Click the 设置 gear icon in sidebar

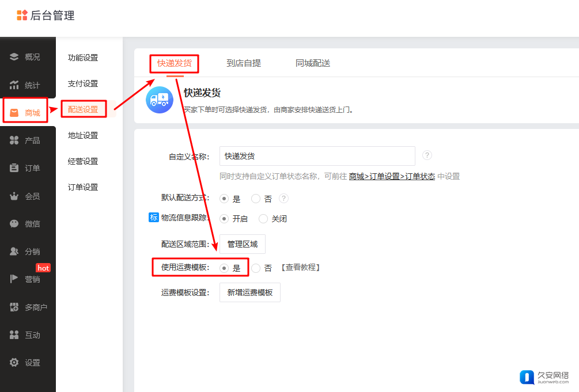pyautogui.click(x=14, y=363)
